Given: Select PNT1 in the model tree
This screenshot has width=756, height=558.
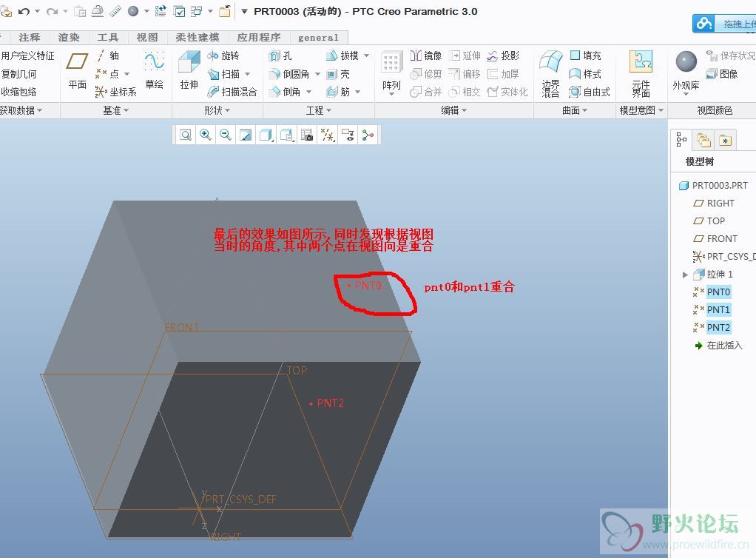Looking at the screenshot, I should pos(718,309).
